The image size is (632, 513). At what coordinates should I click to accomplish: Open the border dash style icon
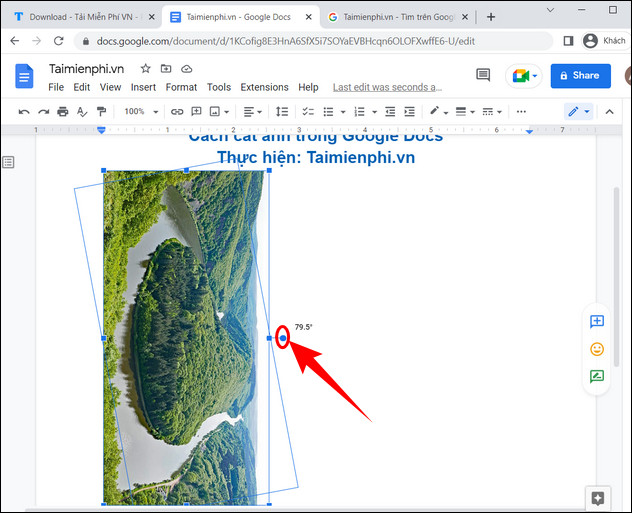click(x=488, y=112)
